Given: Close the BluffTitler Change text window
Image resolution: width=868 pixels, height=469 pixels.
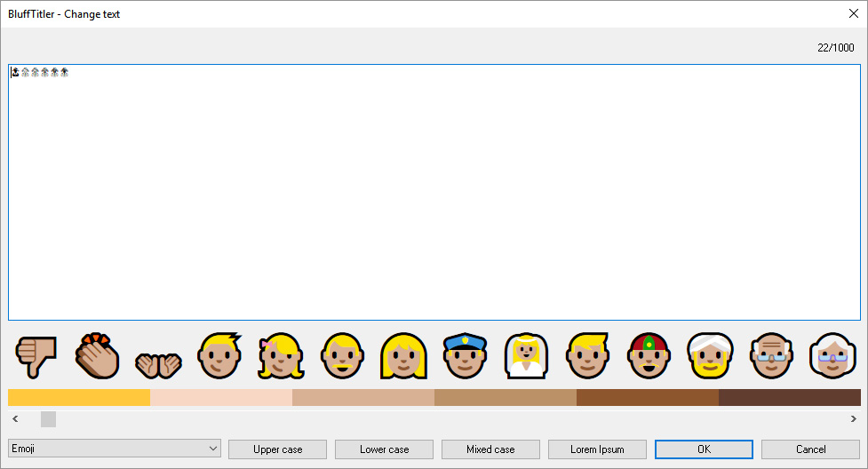Looking at the screenshot, I should (854, 14).
